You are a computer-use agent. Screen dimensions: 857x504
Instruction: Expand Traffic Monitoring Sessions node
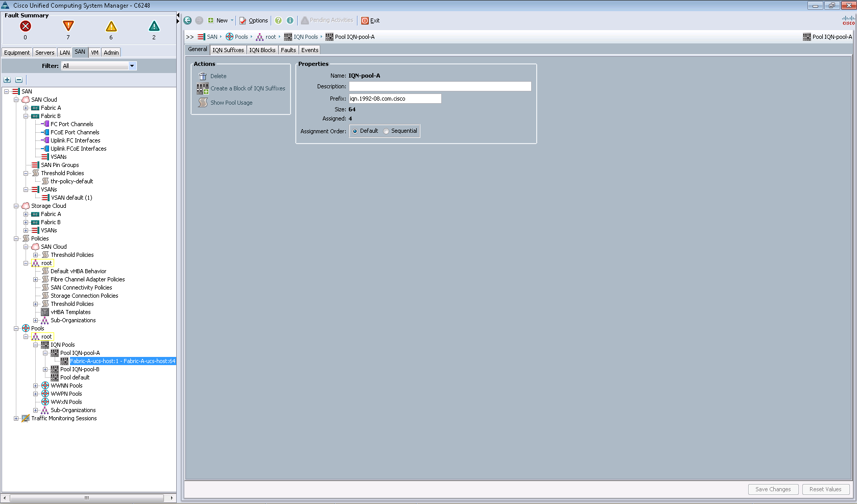pyautogui.click(x=16, y=418)
